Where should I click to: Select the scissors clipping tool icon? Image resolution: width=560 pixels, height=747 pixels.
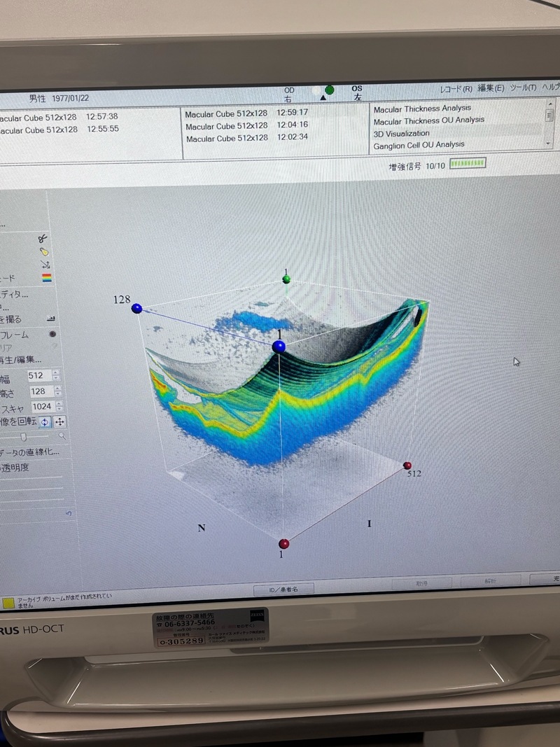point(43,238)
